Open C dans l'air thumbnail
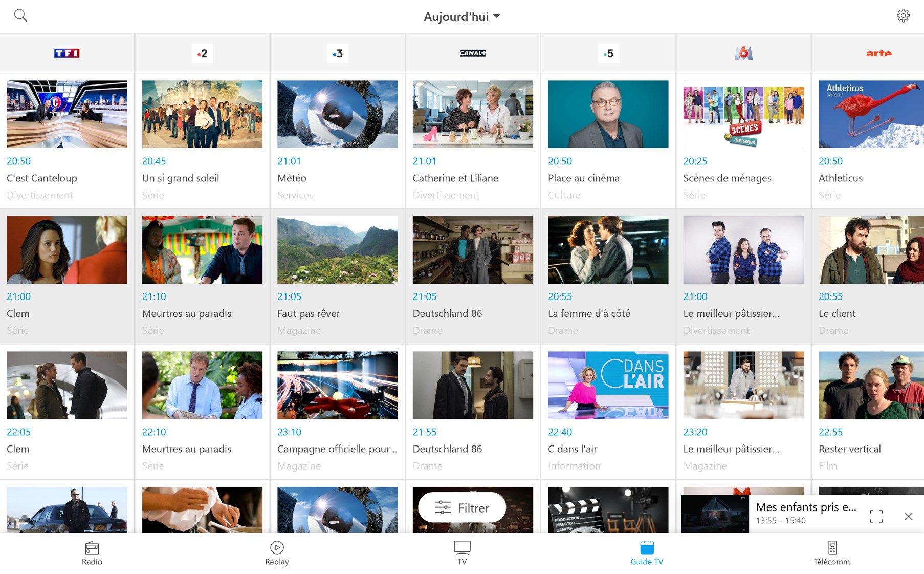 608,385
